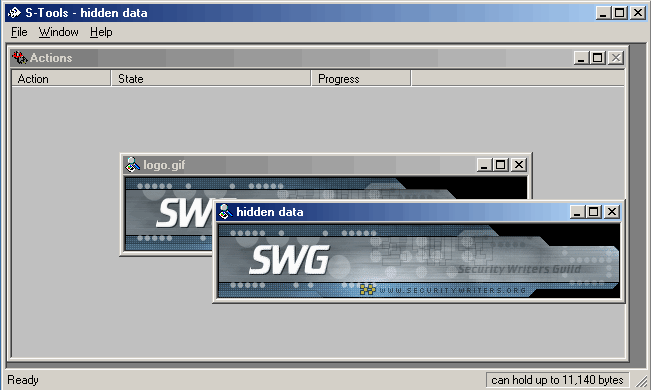Screen dimensions: 651x390
Task: Minimize the S-Tools main window
Action: [x=603, y=13]
